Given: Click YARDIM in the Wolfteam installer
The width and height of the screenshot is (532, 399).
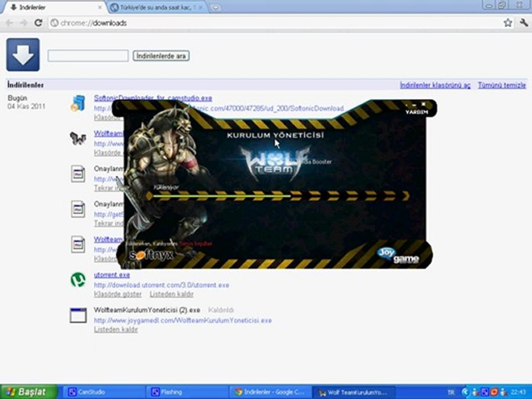Looking at the screenshot, I should [416, 112].
